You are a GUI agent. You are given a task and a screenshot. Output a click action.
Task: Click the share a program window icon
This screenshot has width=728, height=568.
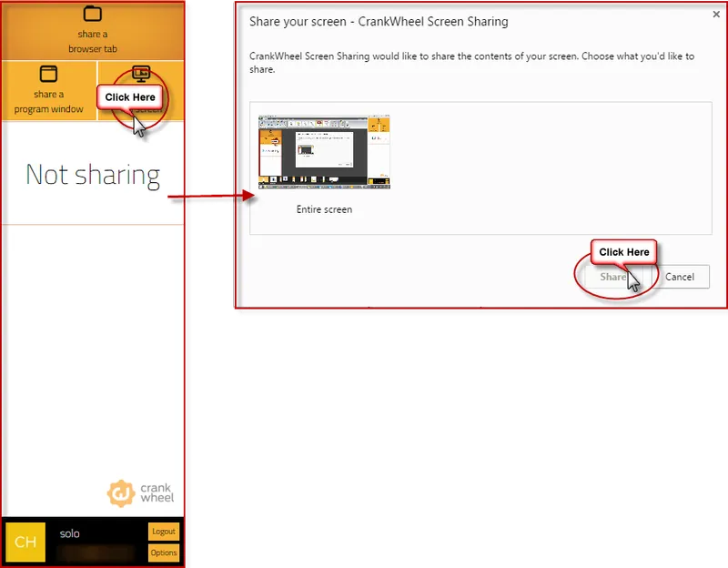click(48, 74)
